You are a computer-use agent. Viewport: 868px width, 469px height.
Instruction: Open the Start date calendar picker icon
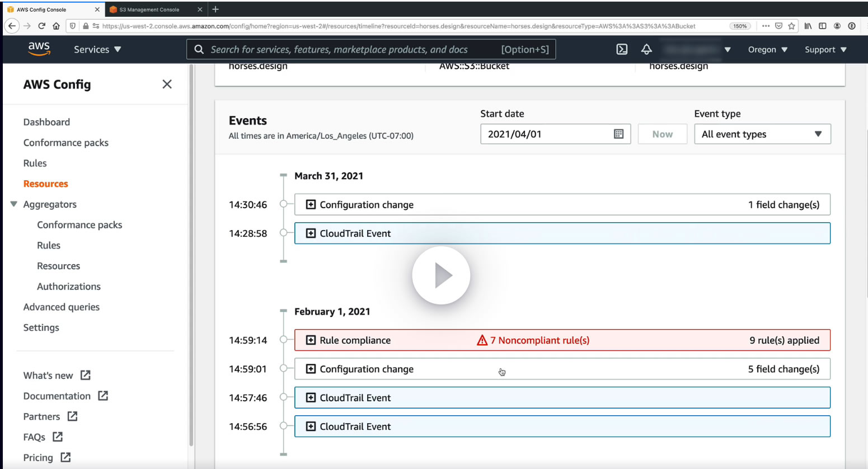click(x=618, y=134)
